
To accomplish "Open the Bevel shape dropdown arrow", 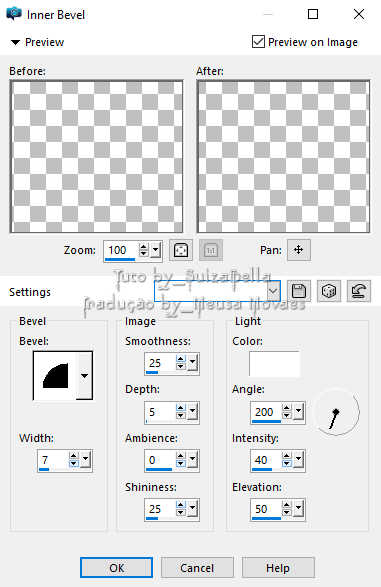I will (85, 375).
